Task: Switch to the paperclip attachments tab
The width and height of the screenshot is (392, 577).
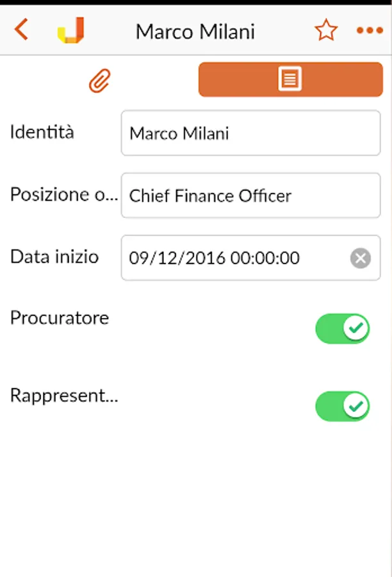Action: pos(100,80)
